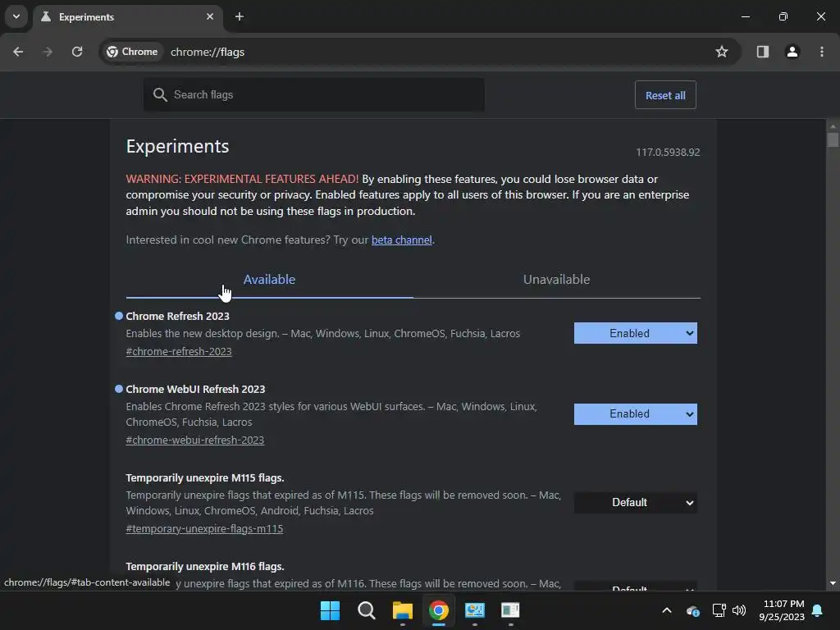The width and height of the screenshot is (840, 630).
Task: Open the last pinned taskbar app icon
Action: [510, 610]
